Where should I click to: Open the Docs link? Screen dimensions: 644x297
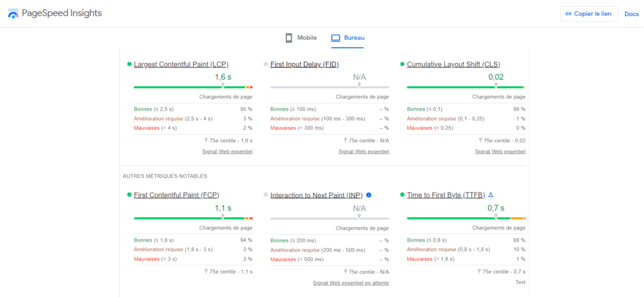pyautogui.click(x=631, y=14)
